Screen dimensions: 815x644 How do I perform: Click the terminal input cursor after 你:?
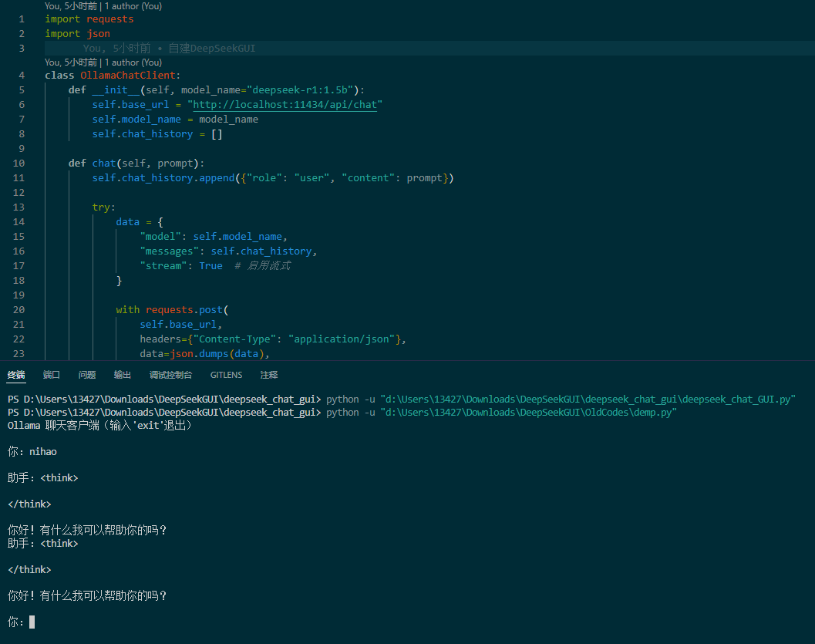pyautogui.click(x=32, y=622)
